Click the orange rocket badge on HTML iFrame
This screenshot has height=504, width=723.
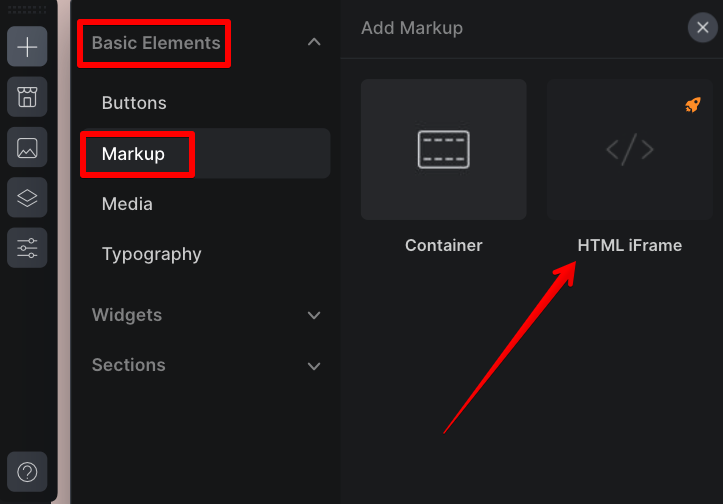click(692, 104)
